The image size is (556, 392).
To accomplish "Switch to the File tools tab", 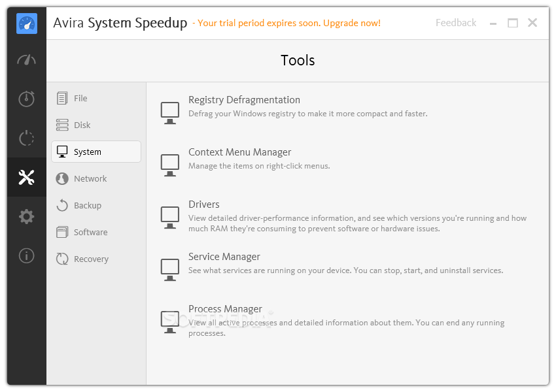I will pos(96,98).
